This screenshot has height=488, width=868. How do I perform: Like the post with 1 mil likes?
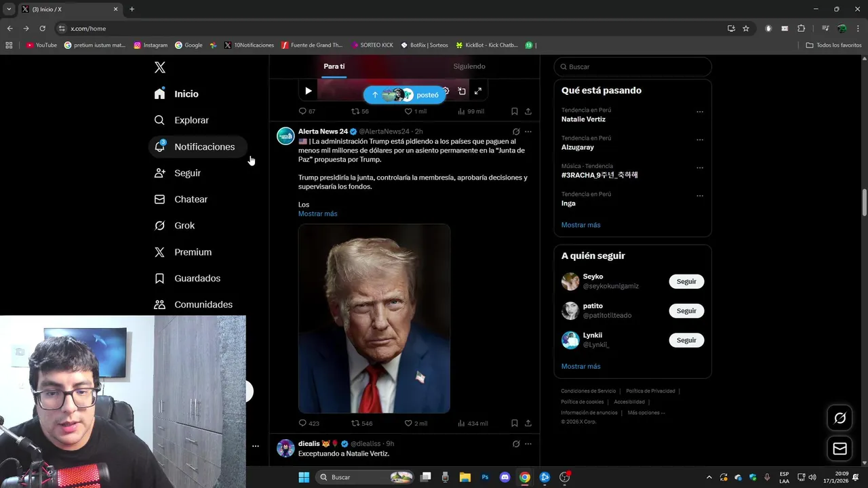pos(416,111)
